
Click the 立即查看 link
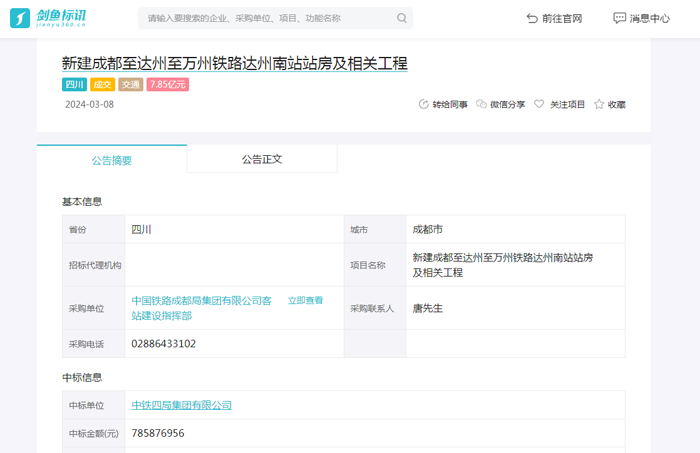305,300
